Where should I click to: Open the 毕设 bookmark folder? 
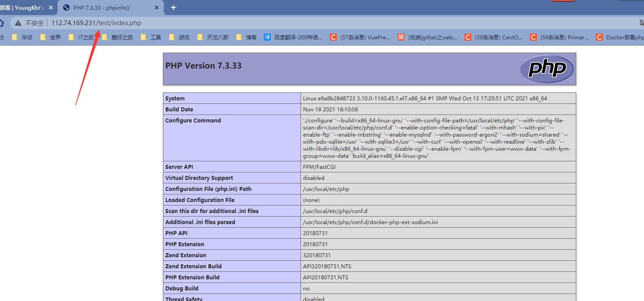(x=22, y=38)
